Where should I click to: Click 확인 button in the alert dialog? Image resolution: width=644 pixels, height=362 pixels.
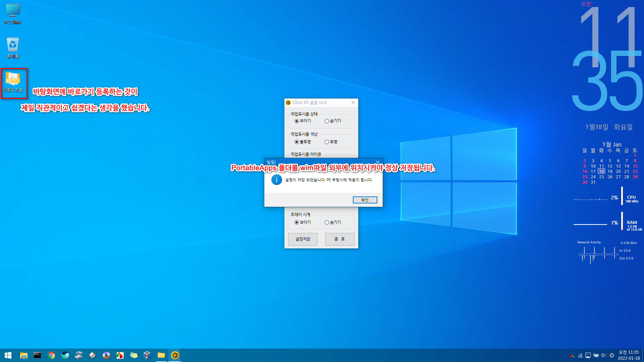365,200
